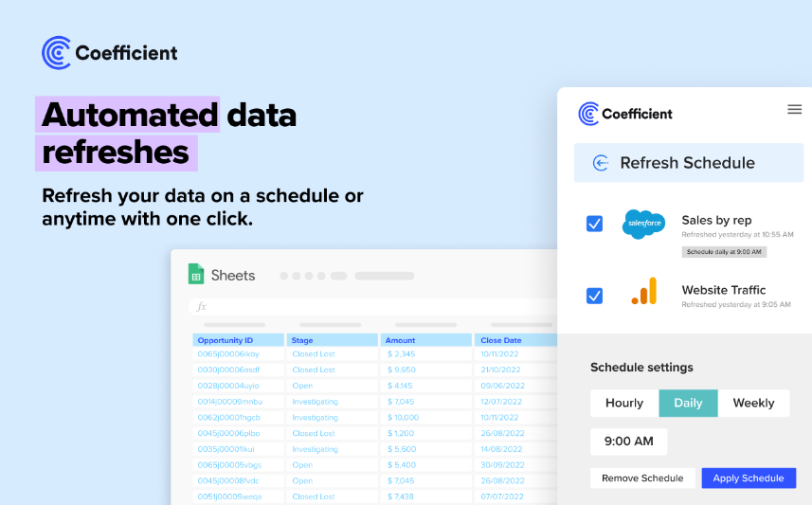Image resolution: width=812 pixels, height=505 pixels.
Task: Select the 14/08/2022 close date cell
Action: [x=515, y=449]
